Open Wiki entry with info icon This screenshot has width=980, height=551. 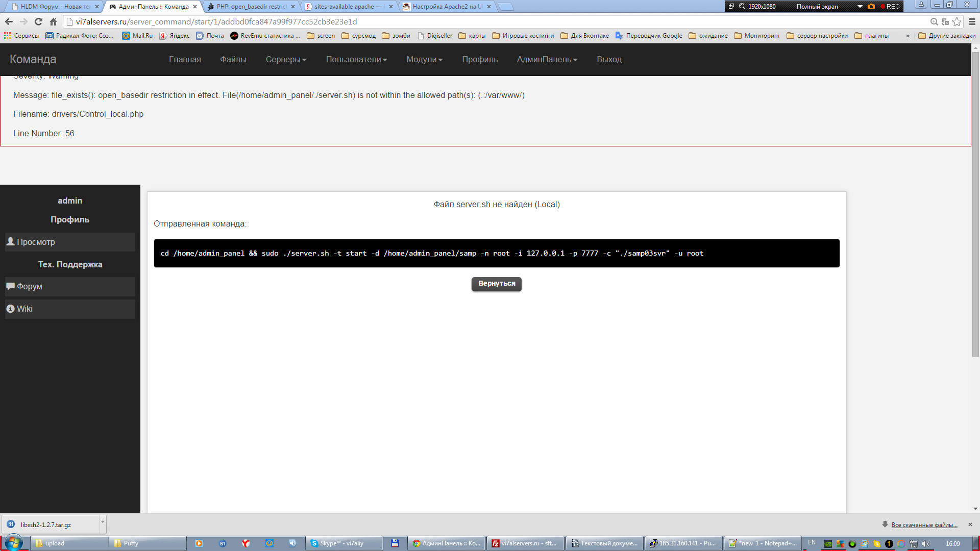tap(24, 309)
